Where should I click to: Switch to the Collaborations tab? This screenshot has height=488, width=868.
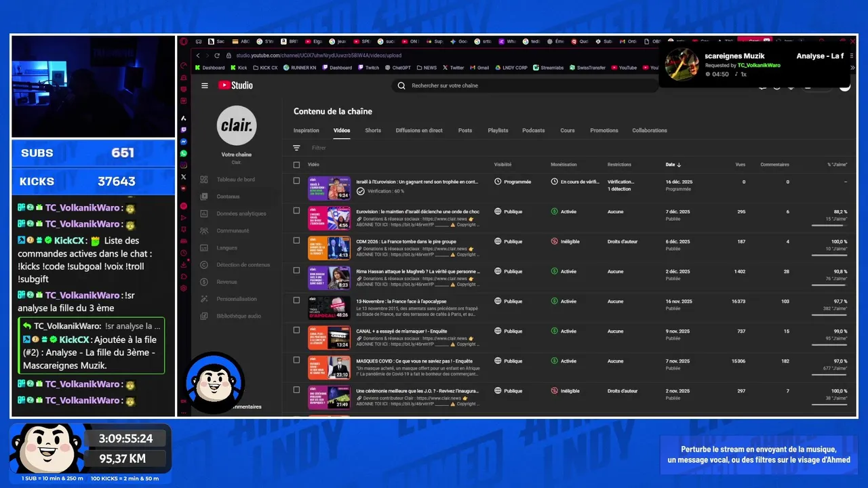(650, 130)
